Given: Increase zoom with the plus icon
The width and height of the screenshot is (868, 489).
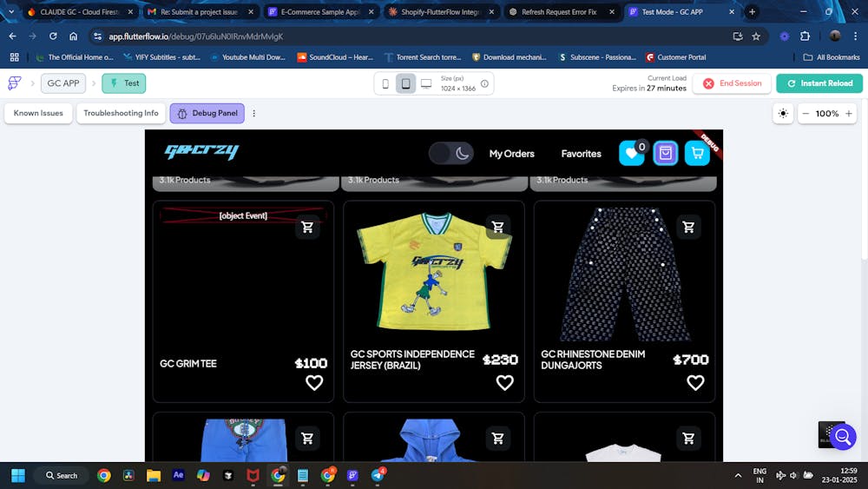Looking at the screenshot, I should click(849, 114).
